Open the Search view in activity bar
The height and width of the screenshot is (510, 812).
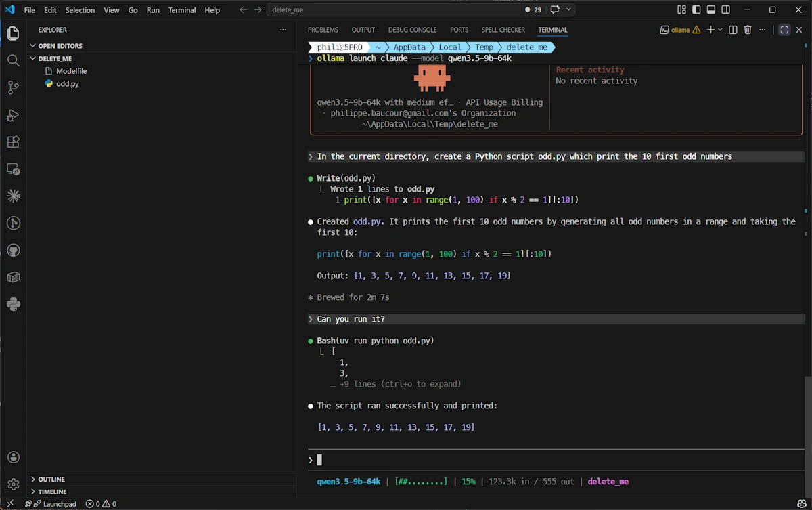[x=13, y=60]
